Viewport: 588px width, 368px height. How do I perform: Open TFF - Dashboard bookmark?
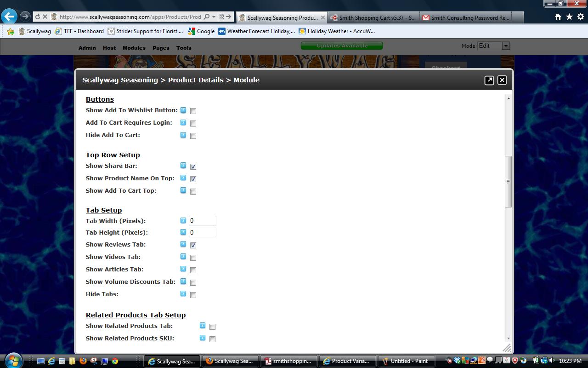click(x=79, y=31)
